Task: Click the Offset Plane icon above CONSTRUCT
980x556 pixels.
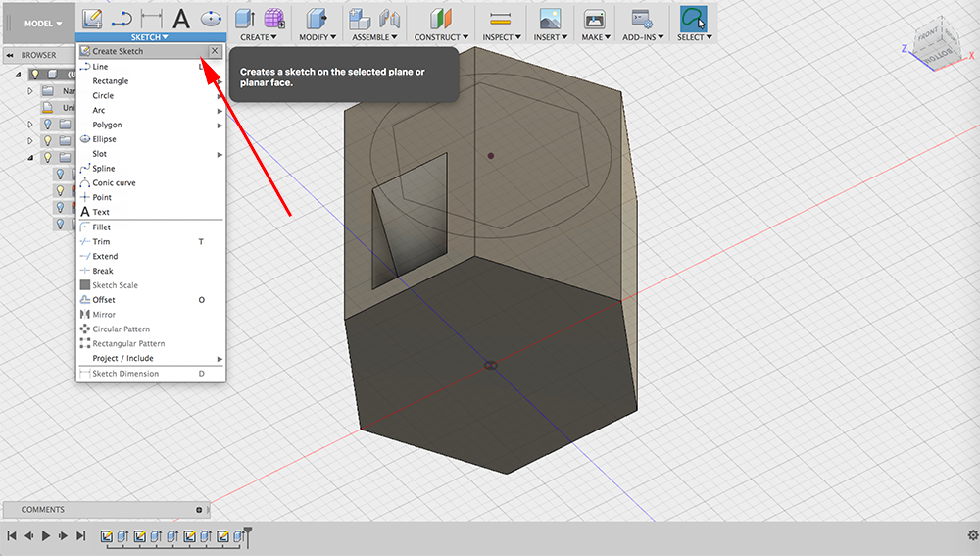Action: pos(441,19)
